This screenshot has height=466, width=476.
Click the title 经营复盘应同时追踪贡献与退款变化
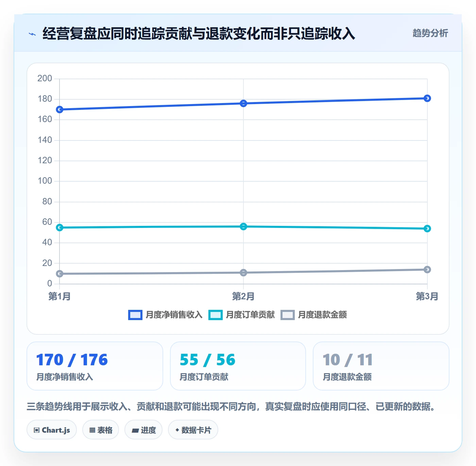pos(199,33)
